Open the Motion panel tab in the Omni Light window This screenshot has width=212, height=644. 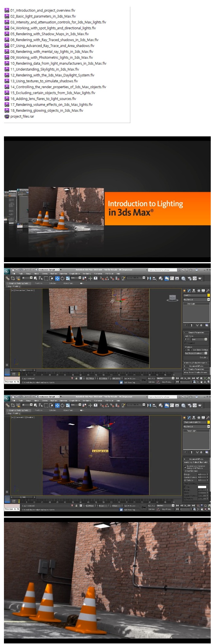coord(199,291)
